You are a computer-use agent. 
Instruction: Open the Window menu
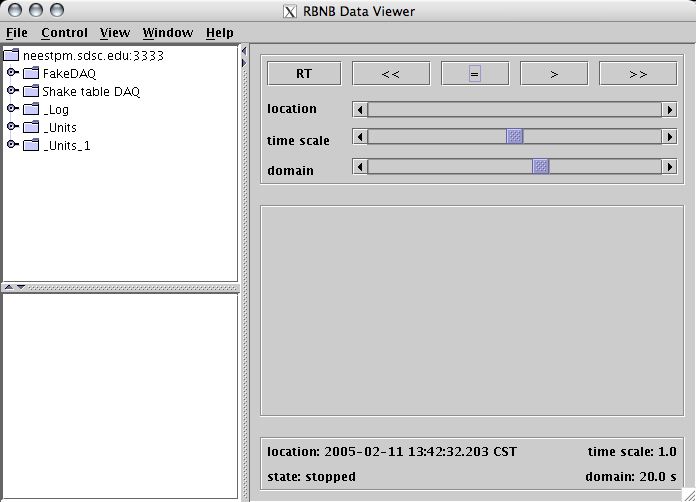point(167,33)
